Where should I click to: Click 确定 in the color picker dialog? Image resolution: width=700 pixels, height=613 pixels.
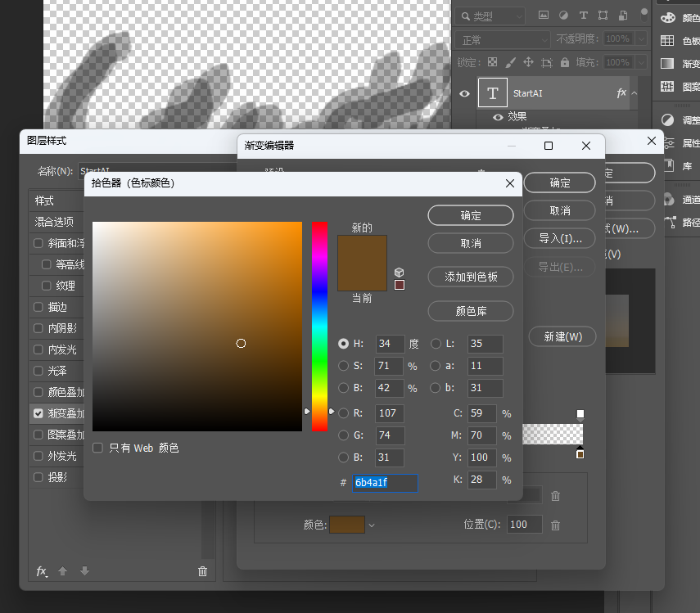(x=471, y=215)
